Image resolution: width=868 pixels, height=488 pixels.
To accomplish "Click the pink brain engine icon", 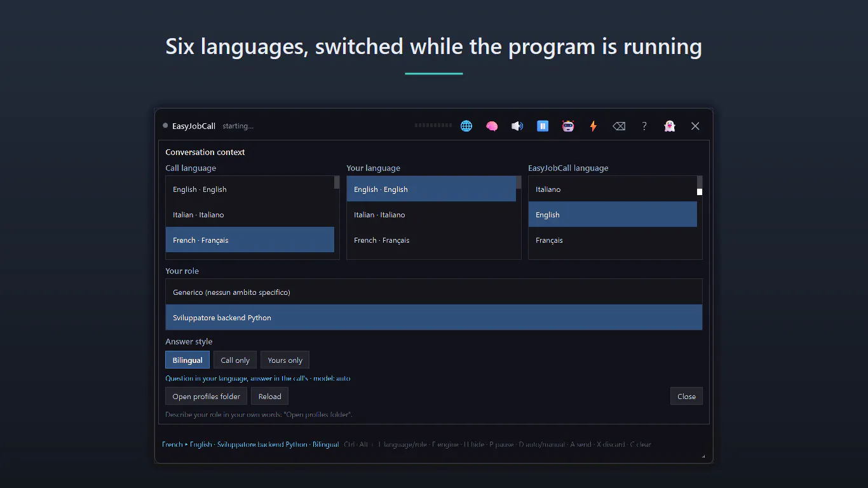I will coord(492,126).
